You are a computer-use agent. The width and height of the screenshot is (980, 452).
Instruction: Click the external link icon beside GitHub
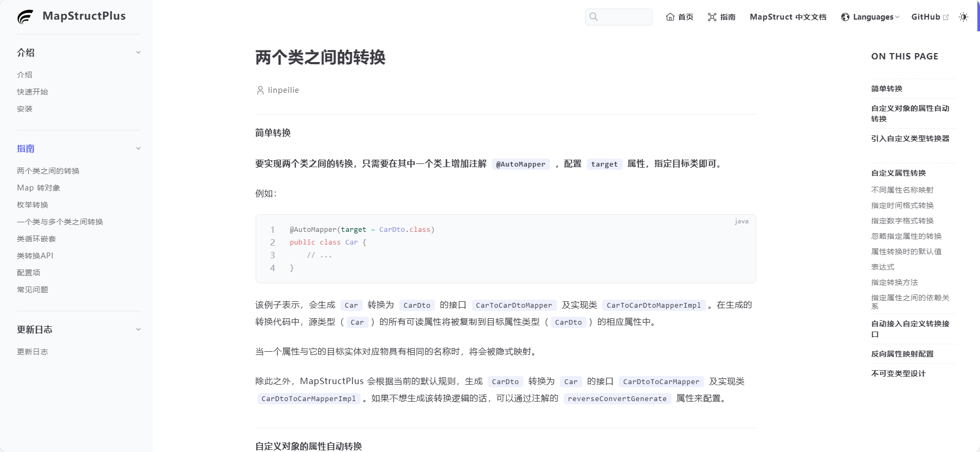point(946,17)
